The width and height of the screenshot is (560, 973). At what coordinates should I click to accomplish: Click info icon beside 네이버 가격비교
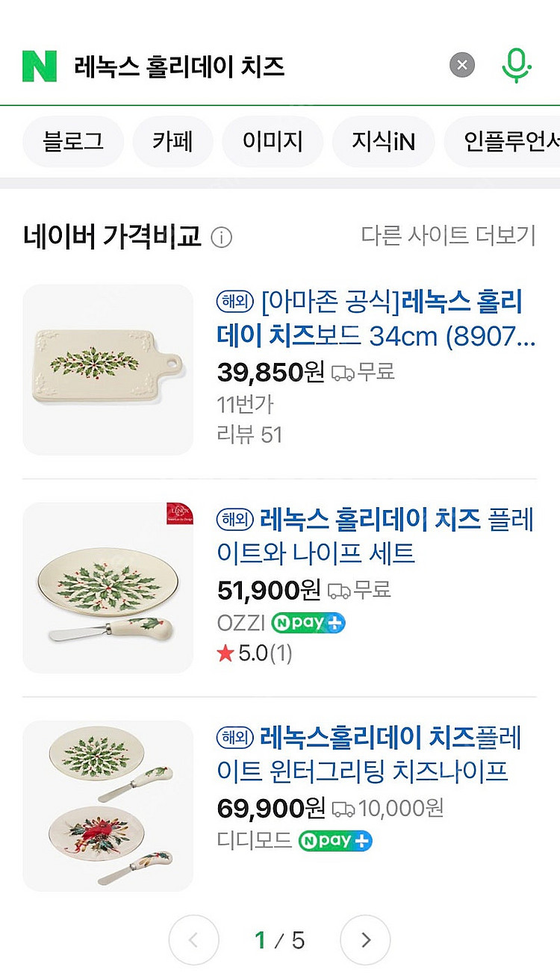[221, 238]
